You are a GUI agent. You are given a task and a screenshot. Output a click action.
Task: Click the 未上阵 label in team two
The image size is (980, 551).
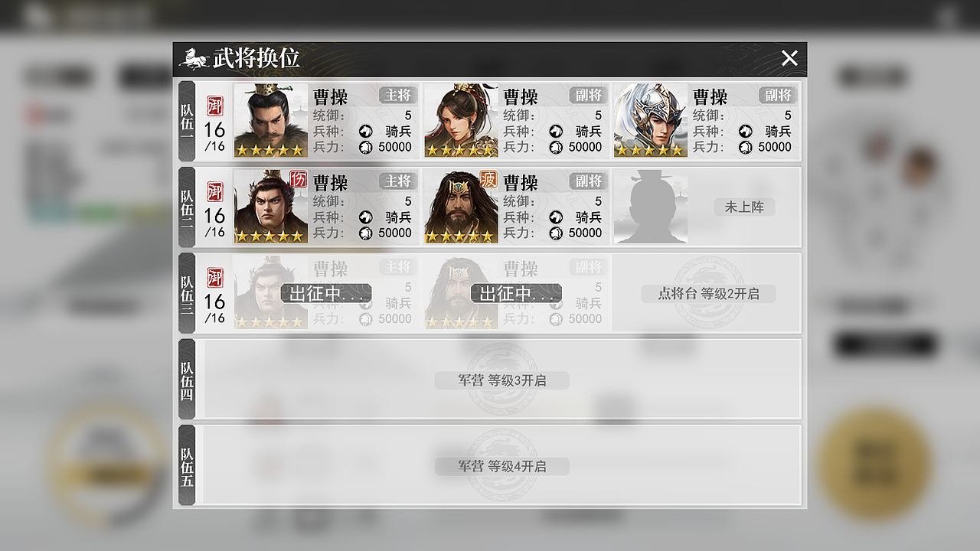[x=744, y=207]
